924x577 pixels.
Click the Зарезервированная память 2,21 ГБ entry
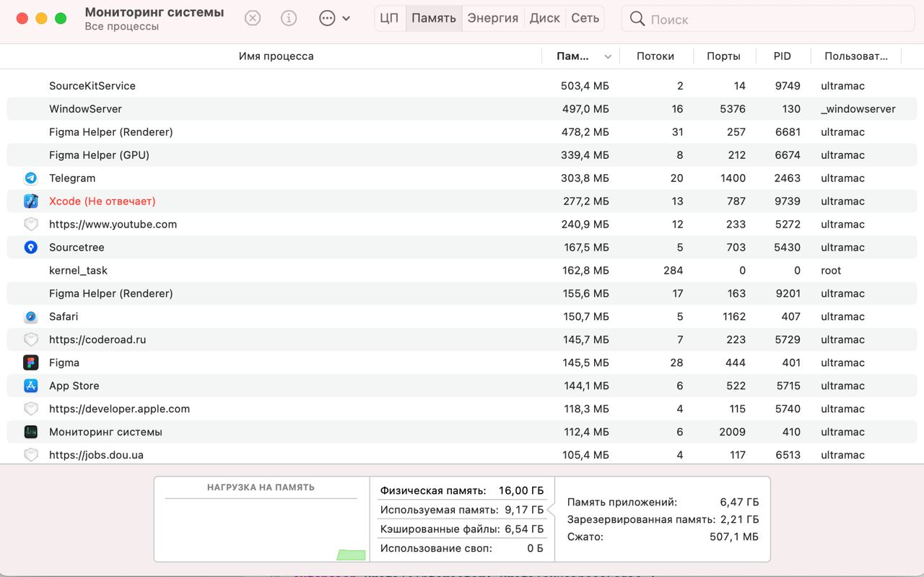click(663, 519)
